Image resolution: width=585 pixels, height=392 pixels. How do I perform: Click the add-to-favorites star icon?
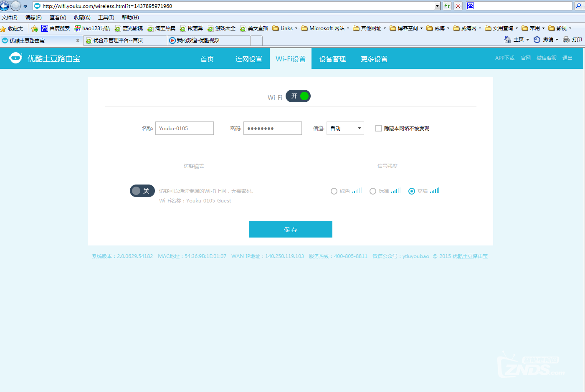[x=35, y=29]
